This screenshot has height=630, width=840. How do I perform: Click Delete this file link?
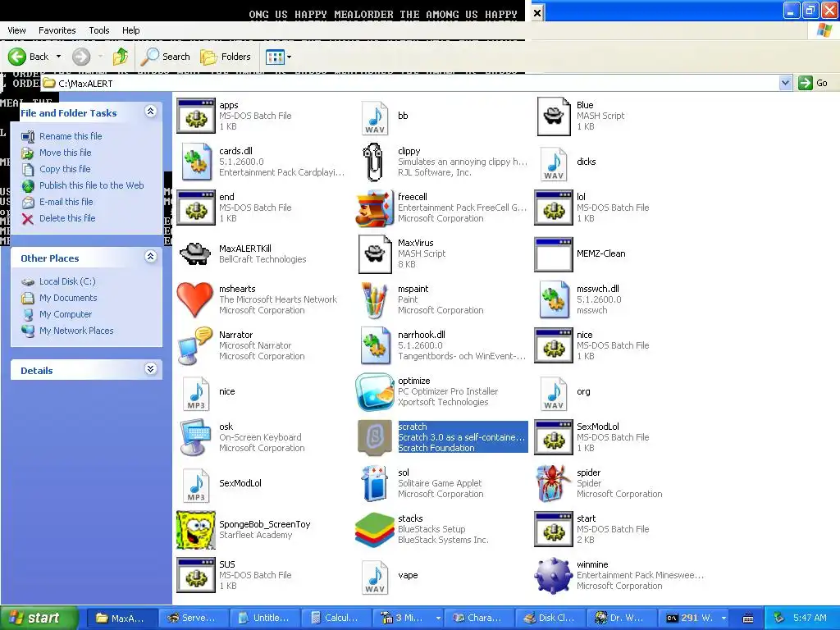[67, 218]
